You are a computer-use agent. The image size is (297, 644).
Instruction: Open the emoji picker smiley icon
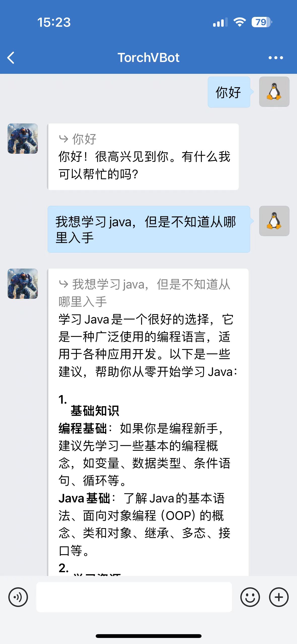pyautogui.click(x=250, y=597)
